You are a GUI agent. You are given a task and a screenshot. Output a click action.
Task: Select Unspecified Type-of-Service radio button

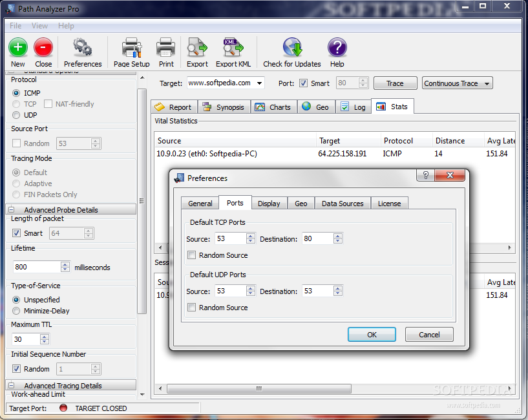16,300
